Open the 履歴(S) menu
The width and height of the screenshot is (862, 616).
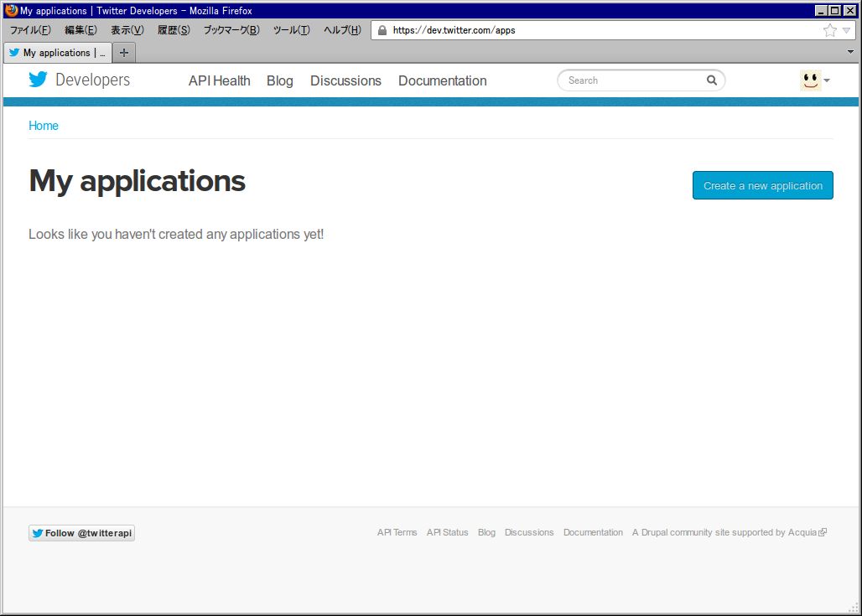tap(174, 30)
